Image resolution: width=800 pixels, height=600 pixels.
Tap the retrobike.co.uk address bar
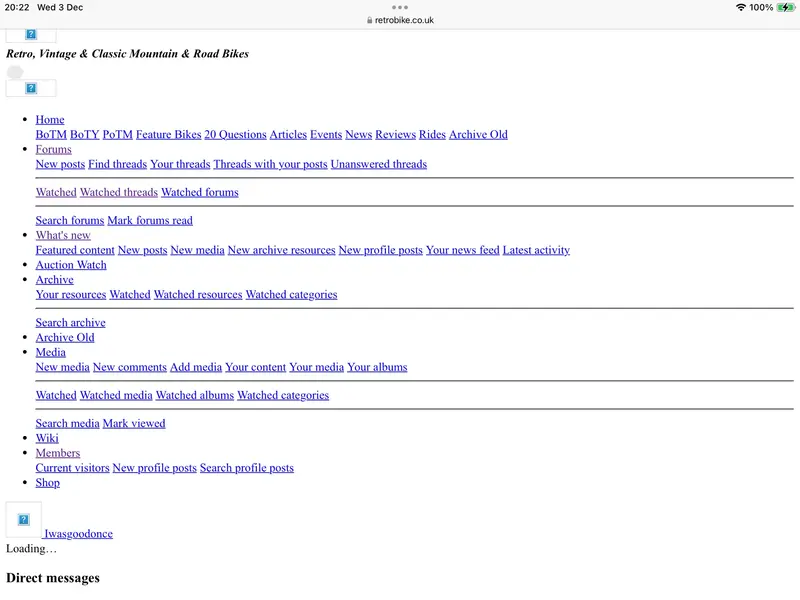(404, 20)
